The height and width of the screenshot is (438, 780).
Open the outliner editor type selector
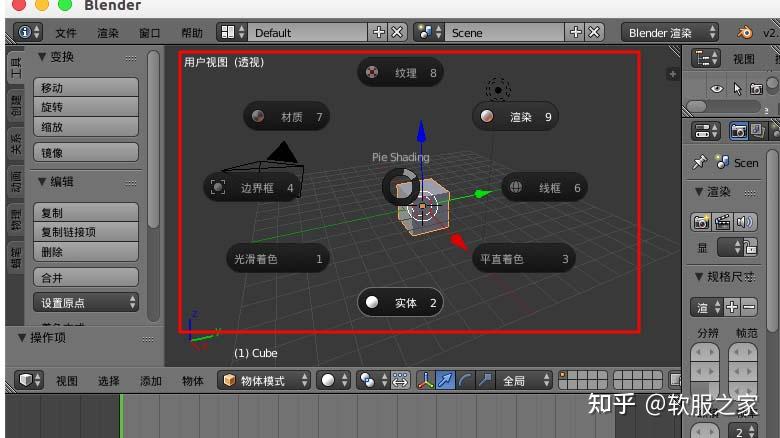(706, 59)
